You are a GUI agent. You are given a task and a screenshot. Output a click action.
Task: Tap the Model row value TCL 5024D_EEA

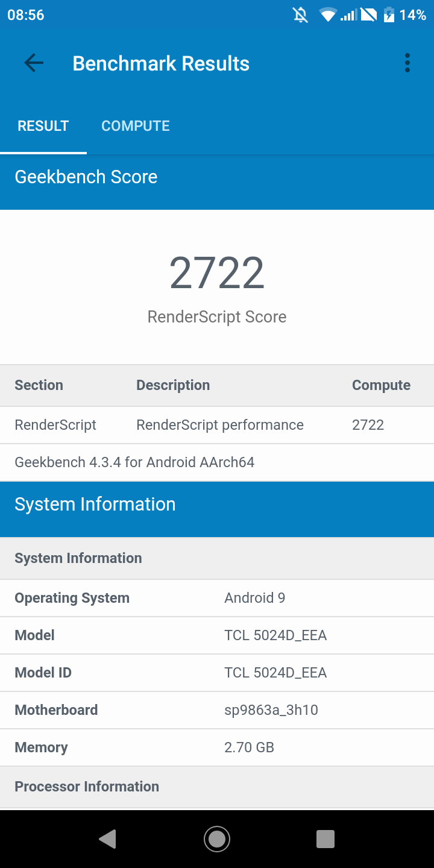coord(275,635)
